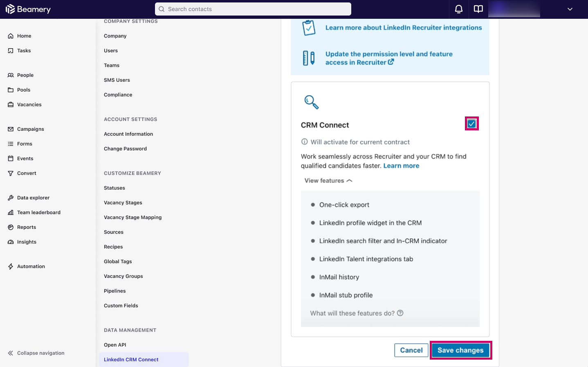Click the ruler and pencil icon
The image size is (588, 367).
[x=309, y=58]
